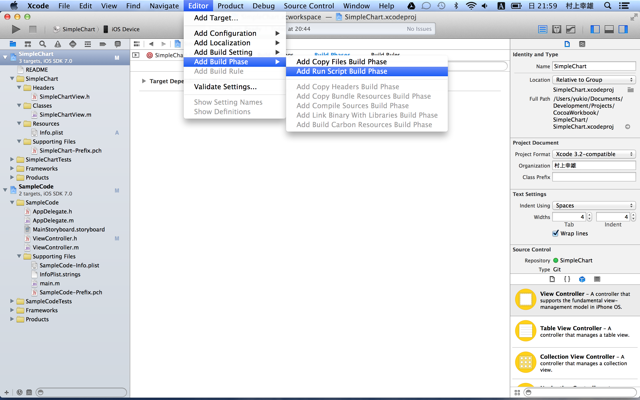Image resolution: width=640 pixels, height=400 pixels.
Task: Click the Class Prefix input field
Action: click(594, 177)
